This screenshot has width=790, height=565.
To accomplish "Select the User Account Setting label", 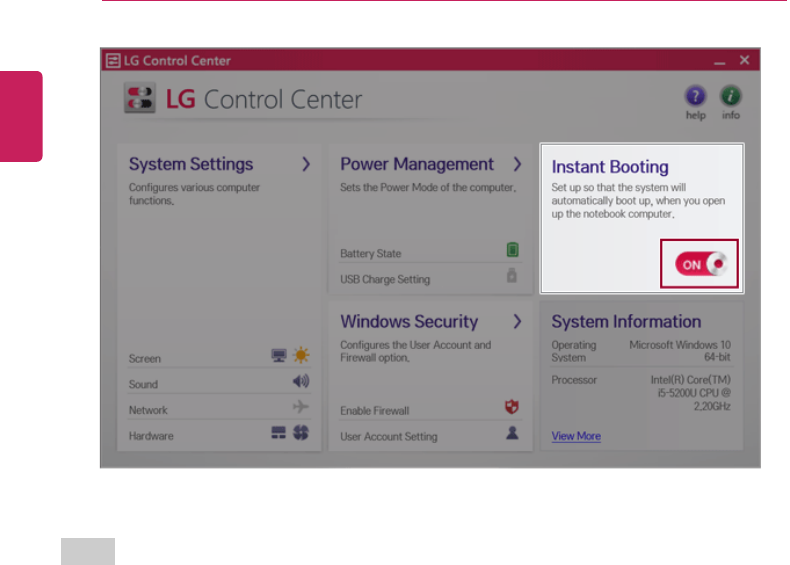I will pyautogui.click(x=388, y=436).
